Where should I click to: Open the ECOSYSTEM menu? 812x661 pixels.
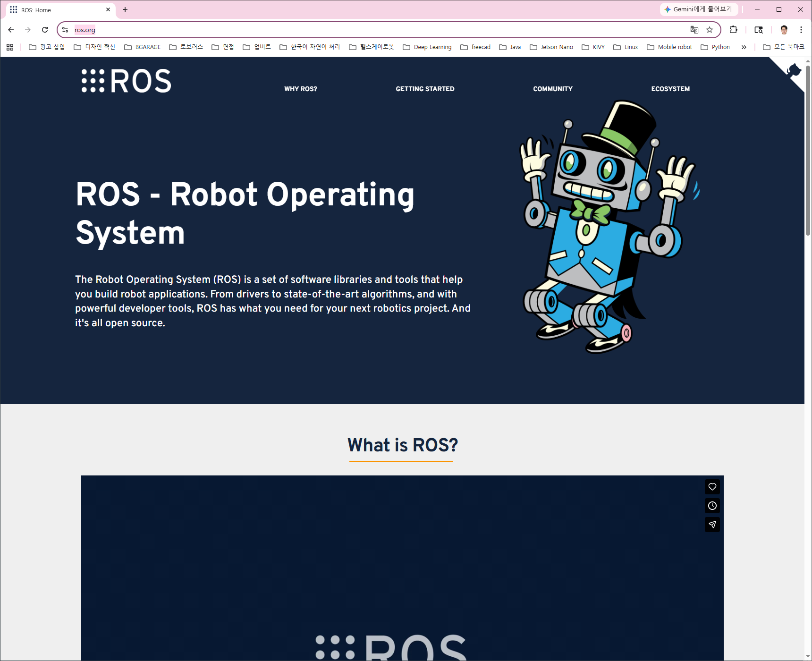[670, 89]
